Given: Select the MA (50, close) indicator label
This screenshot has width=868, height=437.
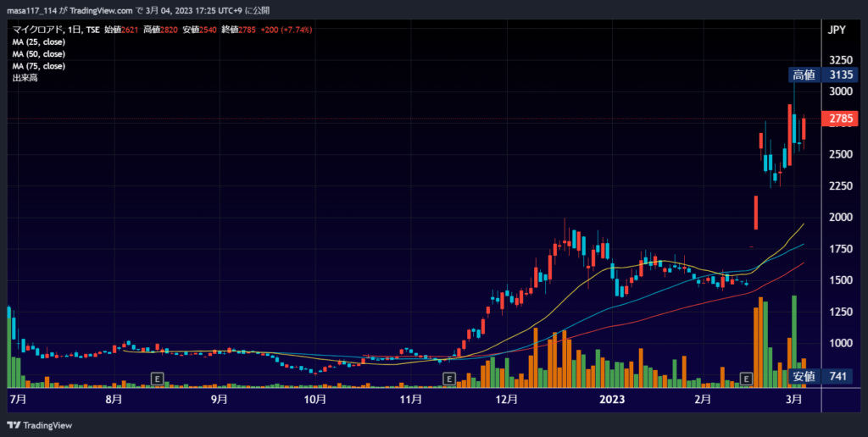Looking at the screenshot, I should (39, 54).
